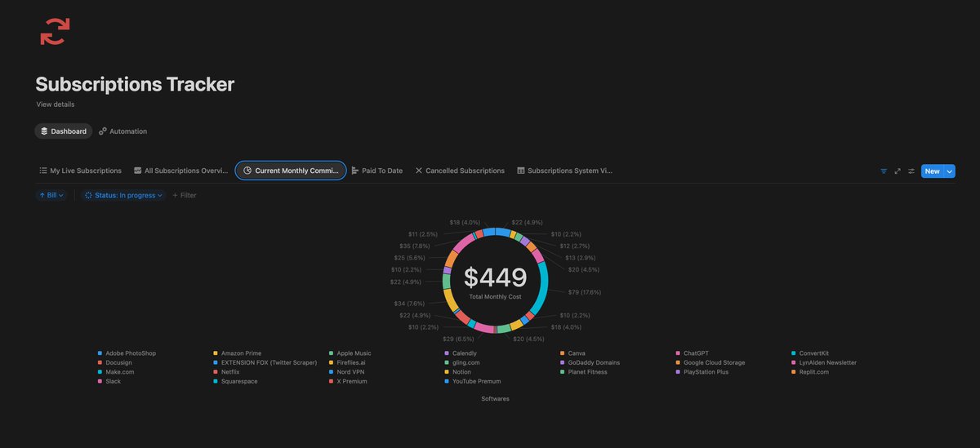The width and height of the screenshot is (980, 448).
Task: Open the Cancelled Subscriptions view
Action: (x=460, y=171)
